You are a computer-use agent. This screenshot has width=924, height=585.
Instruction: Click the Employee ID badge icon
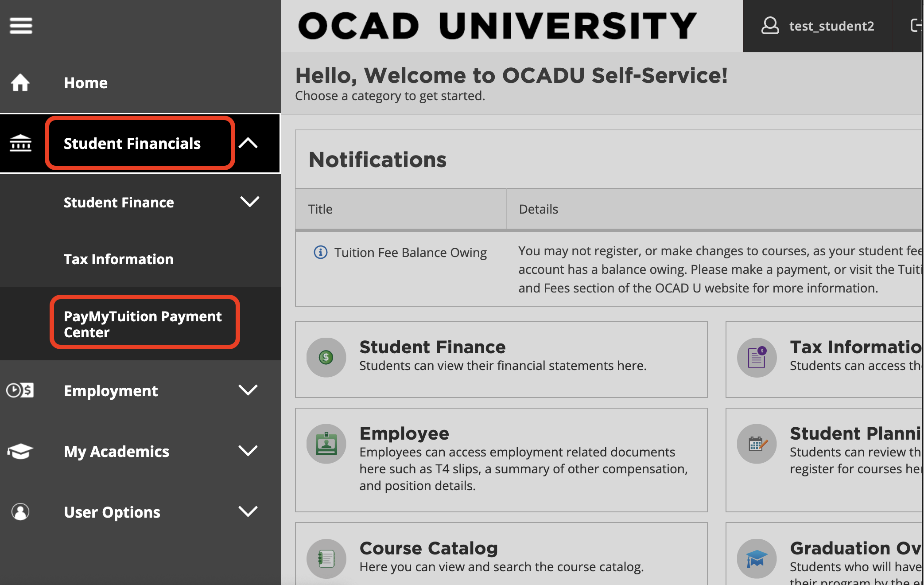pos(326,444)
